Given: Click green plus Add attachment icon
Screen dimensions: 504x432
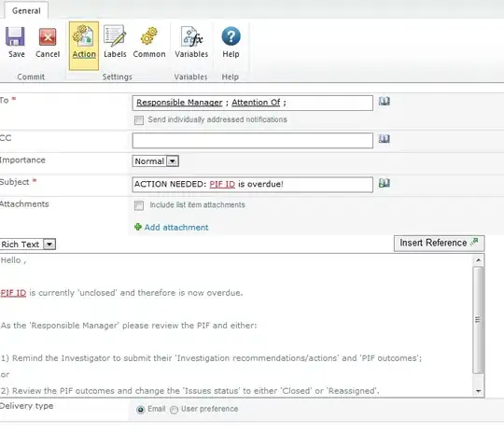Looking at the screenshot, I should click(138, 227).
